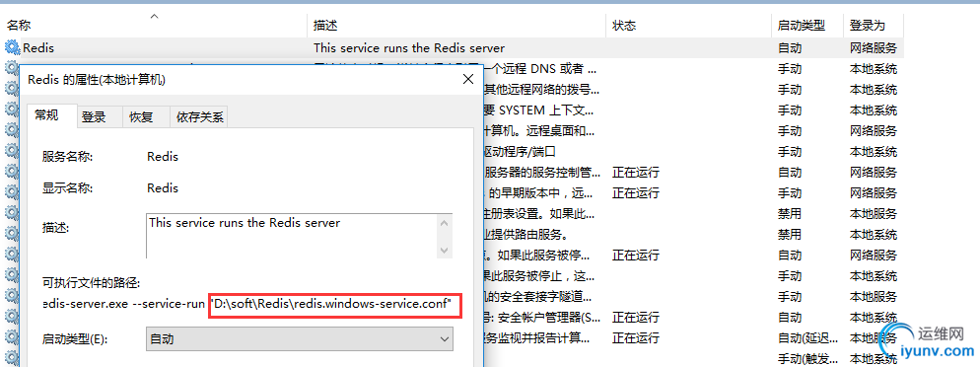Click the 自动(延迟... startup type cell

click(x=807, y=338)
